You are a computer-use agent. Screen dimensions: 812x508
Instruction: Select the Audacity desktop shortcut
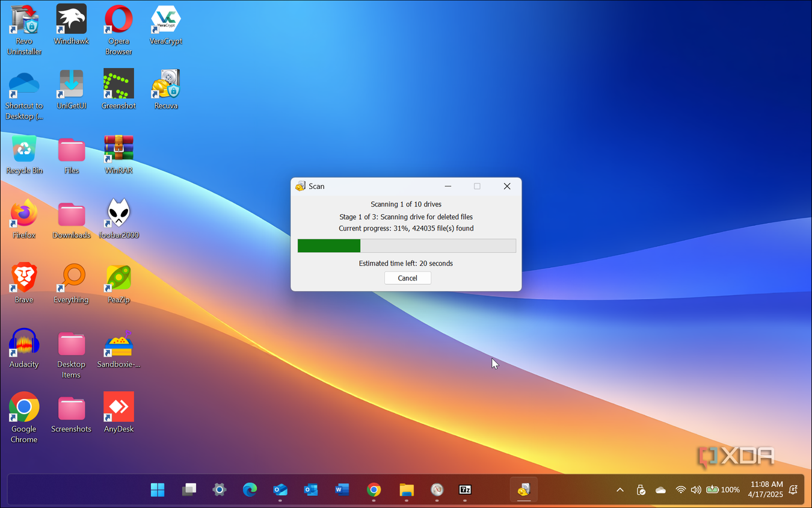click(24, 348)
